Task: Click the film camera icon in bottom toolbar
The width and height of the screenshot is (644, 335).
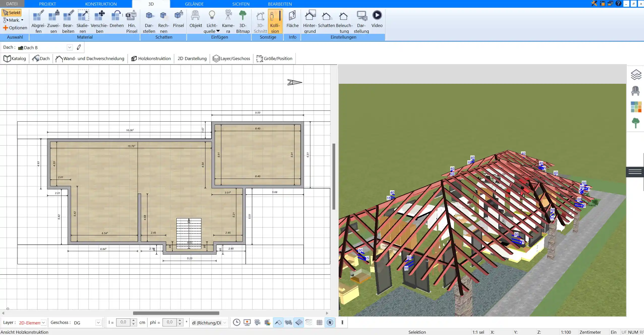Action: (x=257, y=322)
